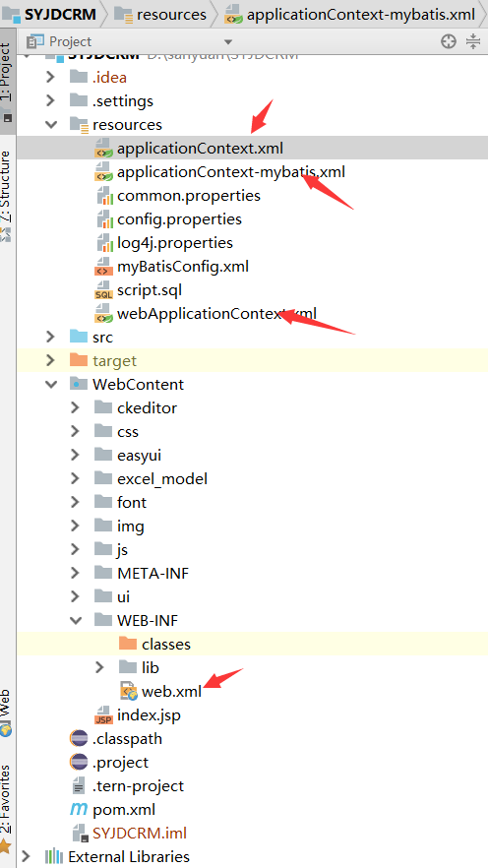Click the common.properties file icon
The image size is (488, 868).
point(104,196)
